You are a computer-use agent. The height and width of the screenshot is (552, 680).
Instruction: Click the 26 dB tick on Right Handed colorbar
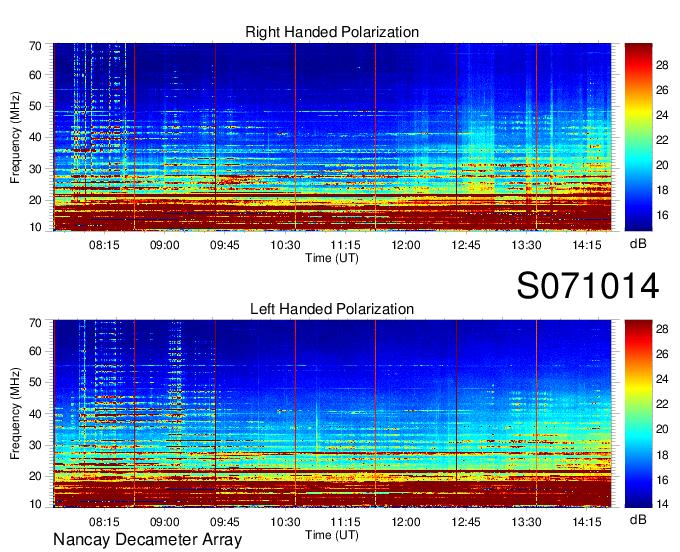(662, 90)
